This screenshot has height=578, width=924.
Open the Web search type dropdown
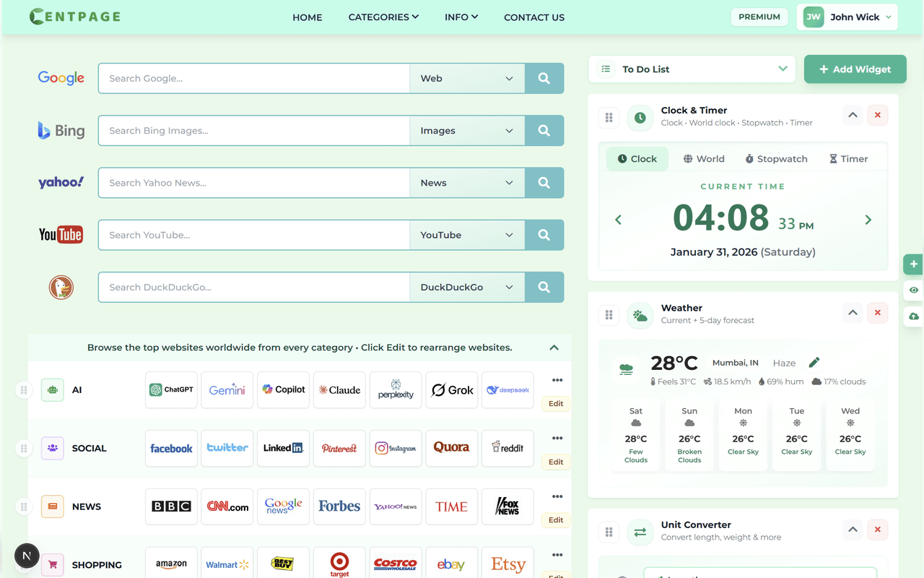467,78
